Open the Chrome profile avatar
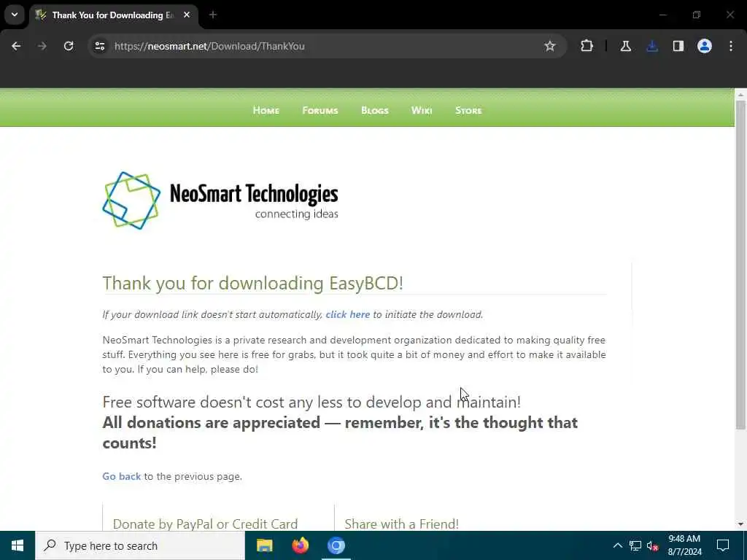 click(x=705, y=46)
